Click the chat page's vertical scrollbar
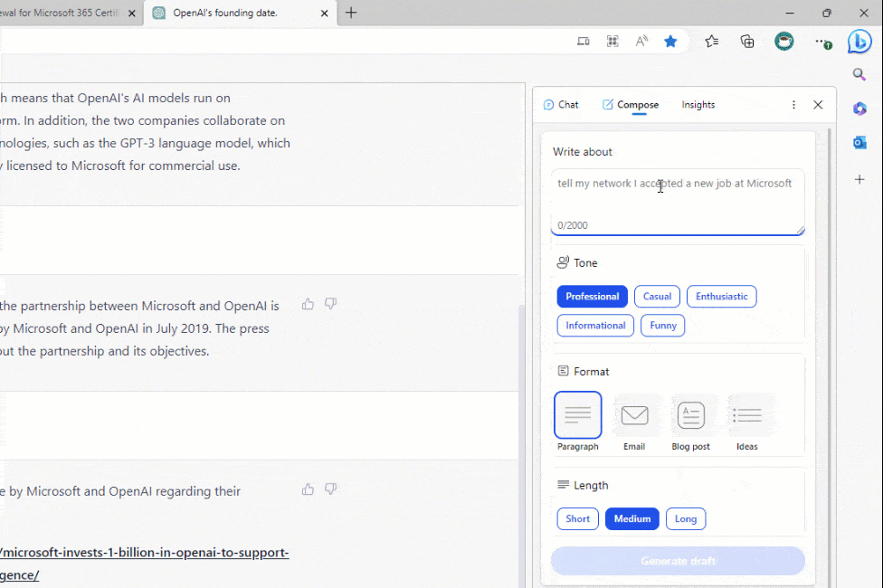The width and height of the screenshot is (883, 588). click(521, 445)
